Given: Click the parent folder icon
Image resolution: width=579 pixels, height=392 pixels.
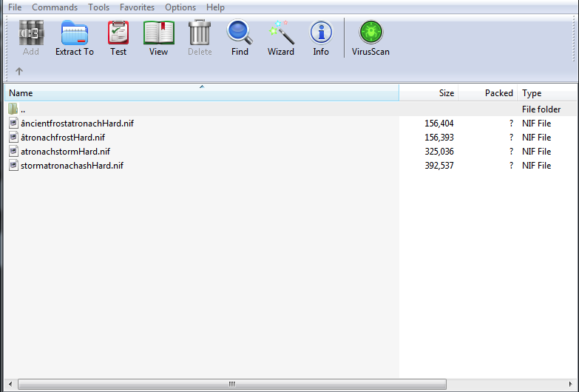Looking at the screenshot, I should pyautogui.click(x=13, y=109).
